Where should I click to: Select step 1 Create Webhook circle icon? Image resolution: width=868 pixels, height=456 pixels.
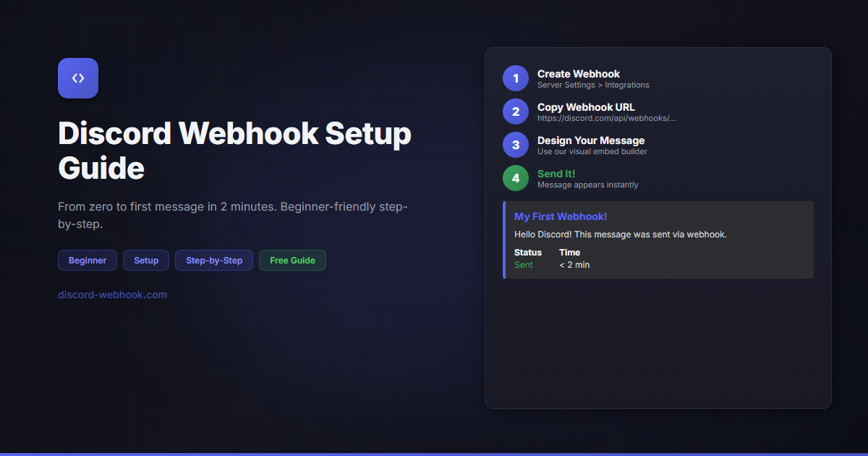pos(515,78)
